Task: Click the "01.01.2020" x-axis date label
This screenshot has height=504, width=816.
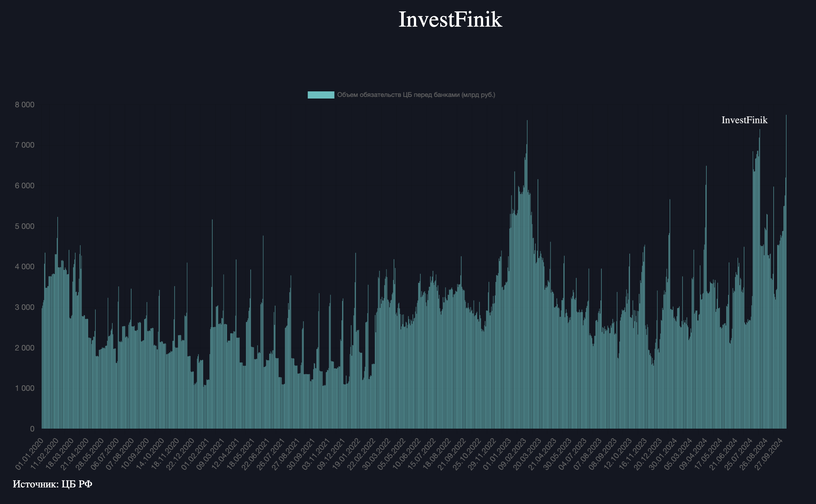Action: pos(29,454)
